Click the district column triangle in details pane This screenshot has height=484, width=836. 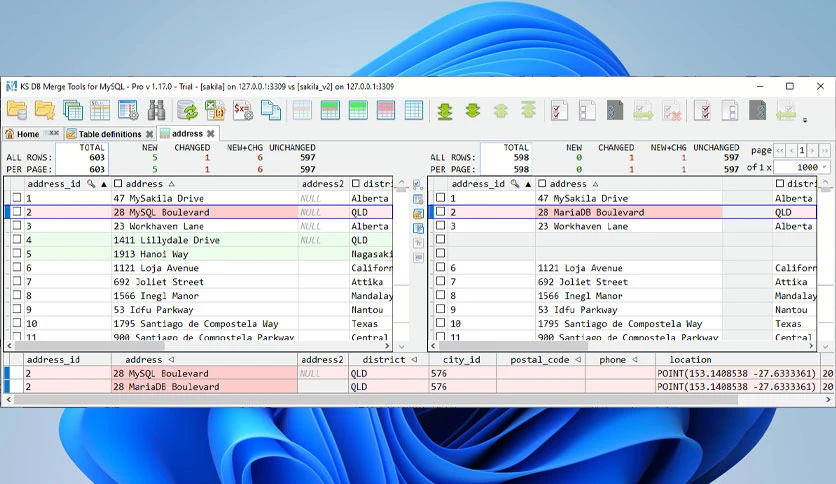[414, 360]
